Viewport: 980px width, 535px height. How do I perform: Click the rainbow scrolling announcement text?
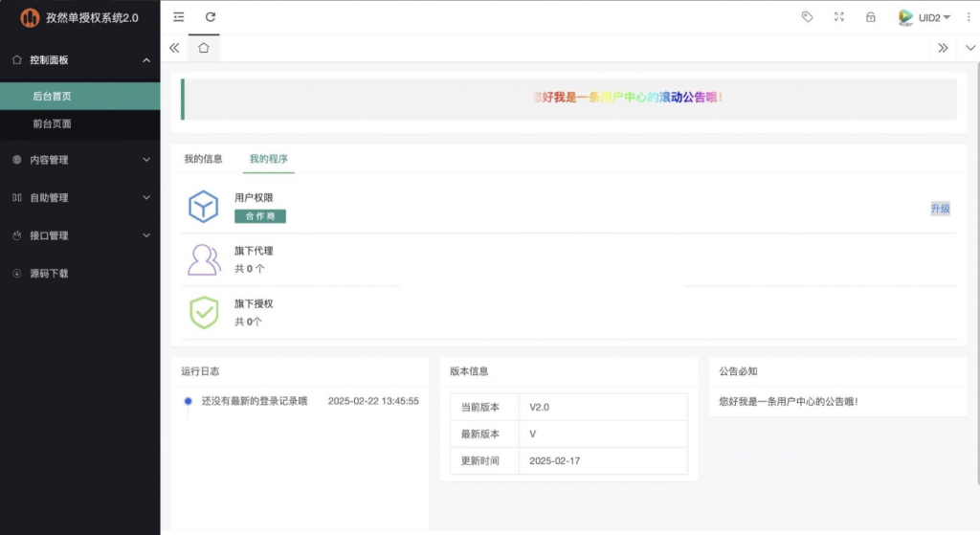(x=628, y=97)
